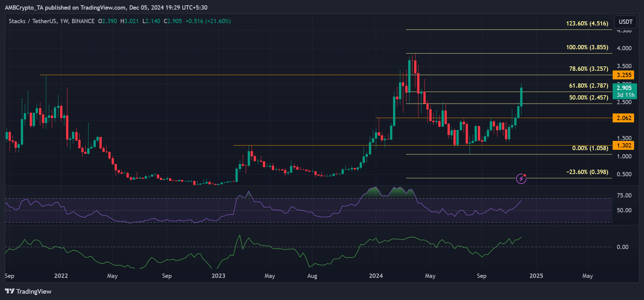Open the USDT currency selector

click(626, 22)
